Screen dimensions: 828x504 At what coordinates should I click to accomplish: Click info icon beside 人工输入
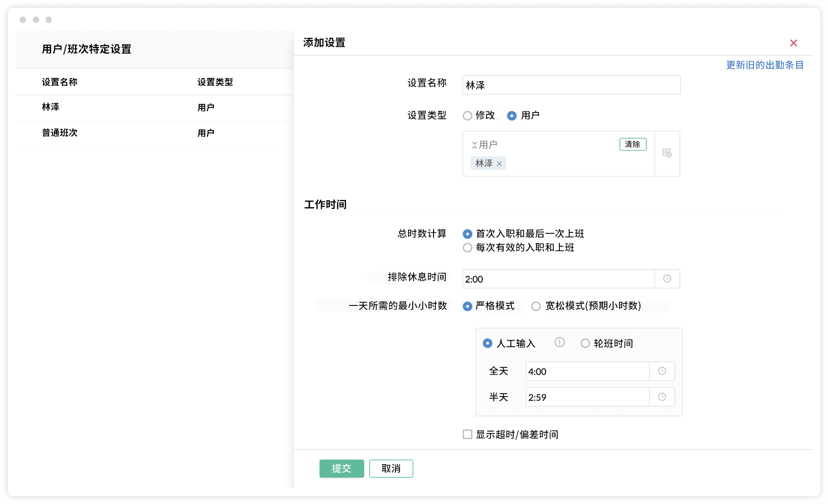pos(559,342)
